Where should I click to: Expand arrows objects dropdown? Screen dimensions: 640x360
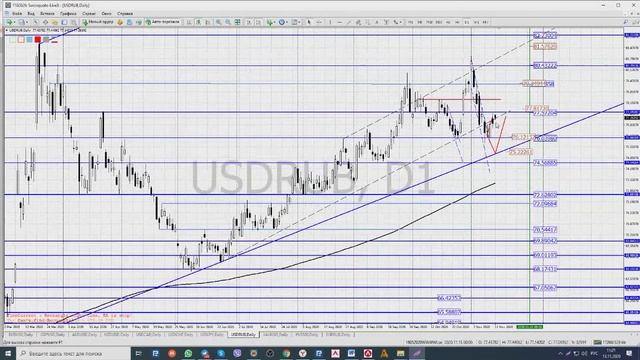tap(401, 22)
